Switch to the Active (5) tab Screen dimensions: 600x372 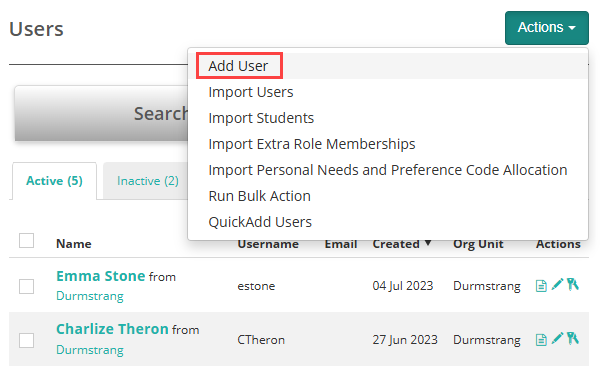tap(54, 181)
